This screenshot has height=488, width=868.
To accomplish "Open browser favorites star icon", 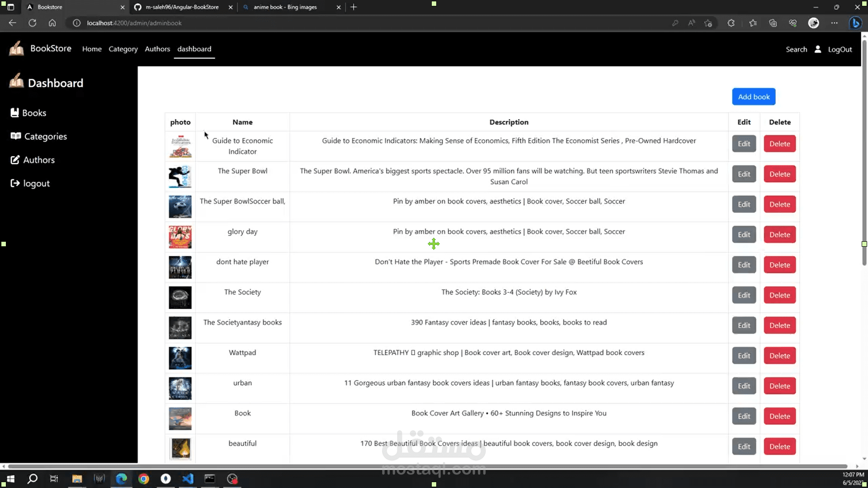I will tap(752, 23).
